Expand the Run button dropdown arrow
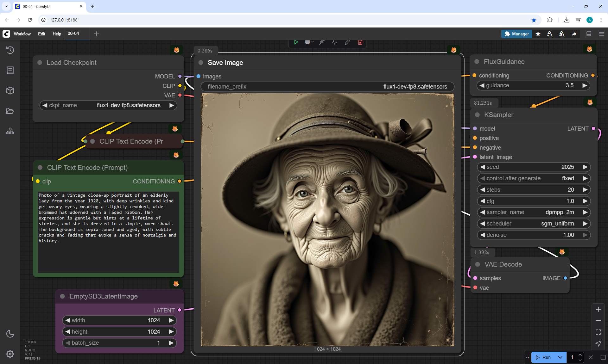 tap(560, 357)
